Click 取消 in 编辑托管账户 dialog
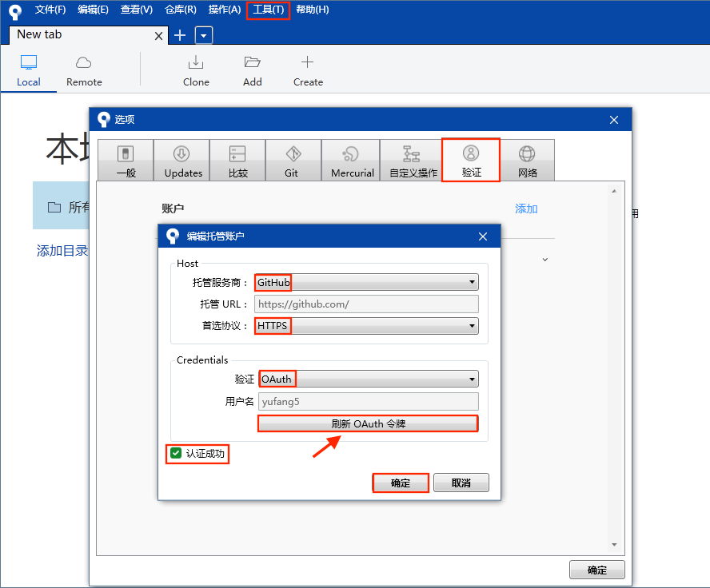This screenshot has height=588, width=710. click(461, 483)
